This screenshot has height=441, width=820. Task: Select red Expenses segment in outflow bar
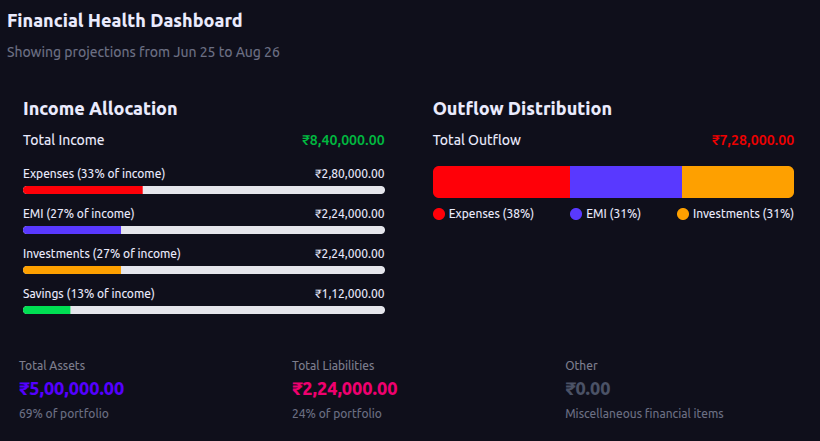click(x=501, y=182)
